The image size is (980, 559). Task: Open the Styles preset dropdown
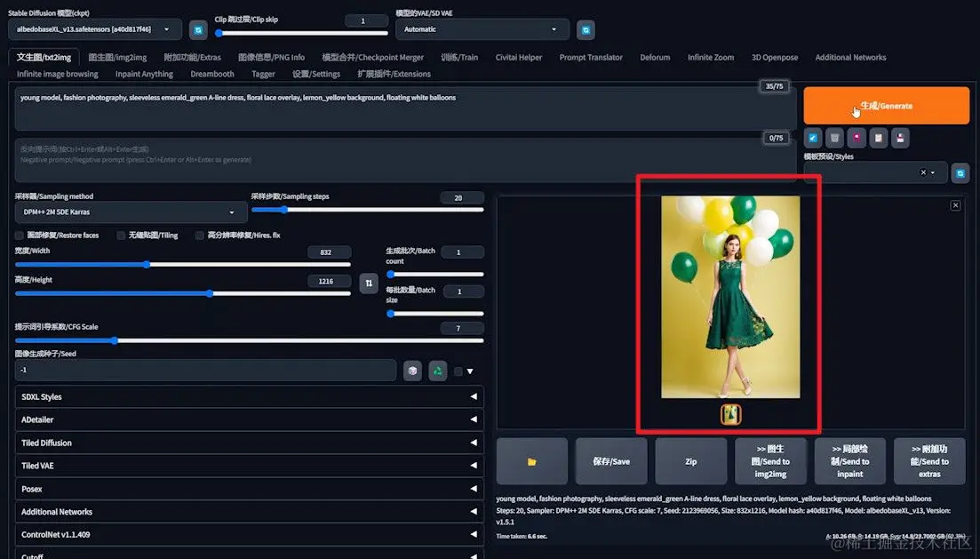click(876, 172)
